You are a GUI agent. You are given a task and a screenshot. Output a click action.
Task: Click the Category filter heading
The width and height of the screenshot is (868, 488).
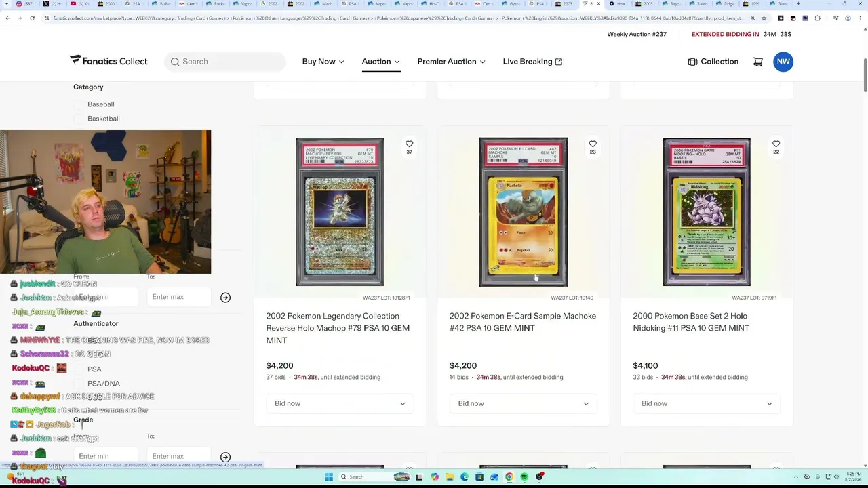(88, 87)
